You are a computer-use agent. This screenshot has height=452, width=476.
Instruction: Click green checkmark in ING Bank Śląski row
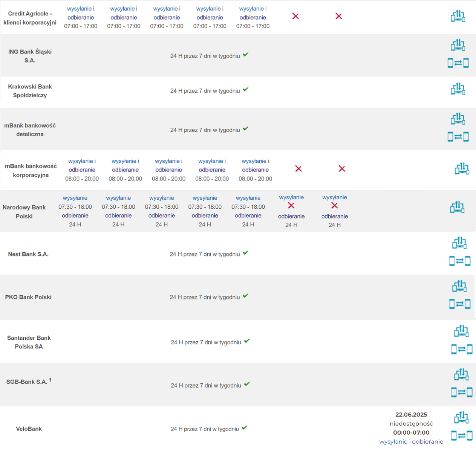[246, 55]
